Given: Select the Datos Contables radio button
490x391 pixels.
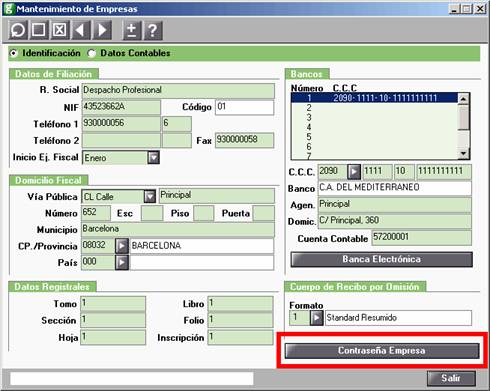Looking at the screenshot, I should tap(92, 53).
